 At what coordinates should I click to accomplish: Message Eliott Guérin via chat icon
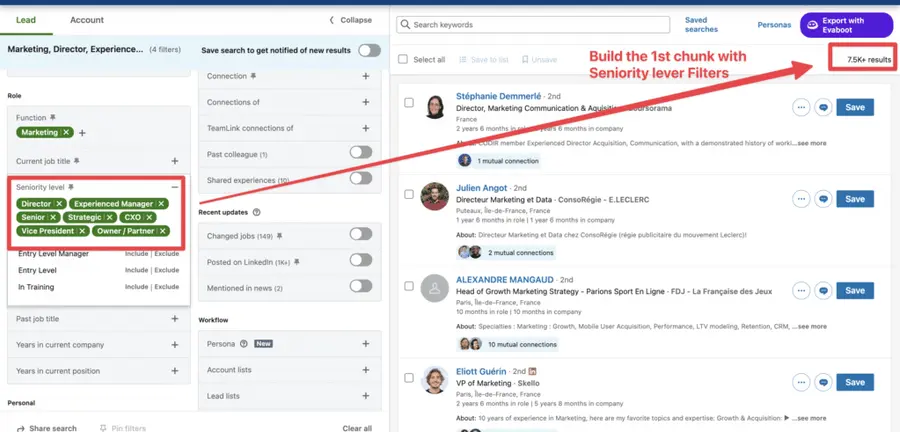(823, 383)
